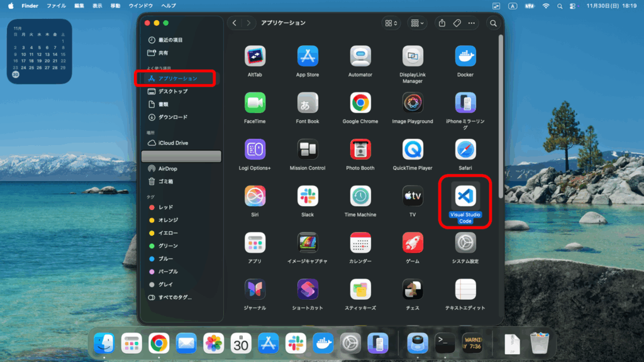Image resolution: width=644 pixels, height=362 pixels.
Task: Launch QuickTime Player from the grid
Action: point(413,150)
